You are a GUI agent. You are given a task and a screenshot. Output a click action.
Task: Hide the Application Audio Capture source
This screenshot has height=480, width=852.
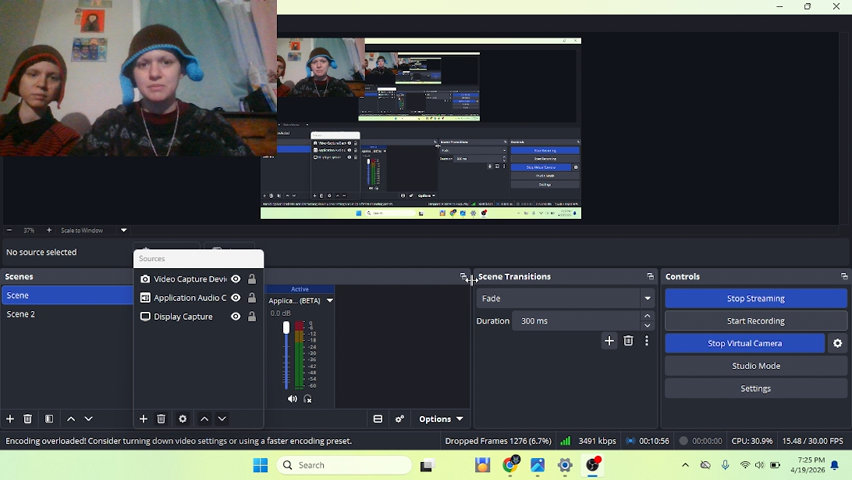coord(235,297)
